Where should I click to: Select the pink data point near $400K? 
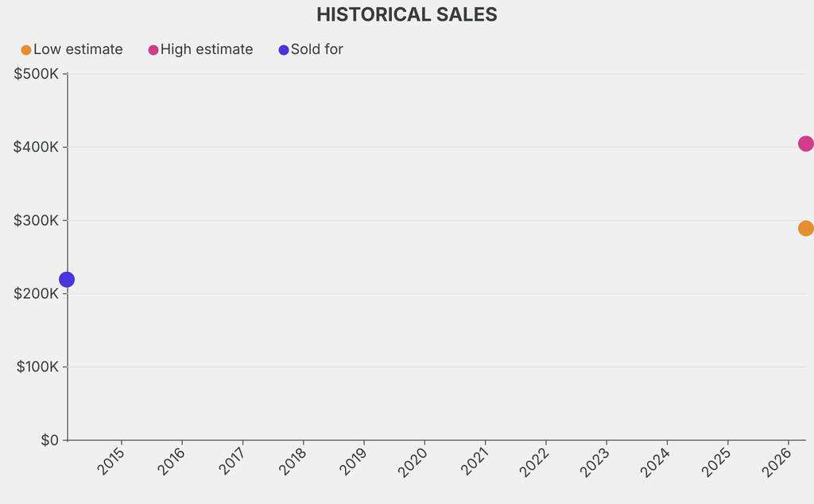click(x=805, y=144)
